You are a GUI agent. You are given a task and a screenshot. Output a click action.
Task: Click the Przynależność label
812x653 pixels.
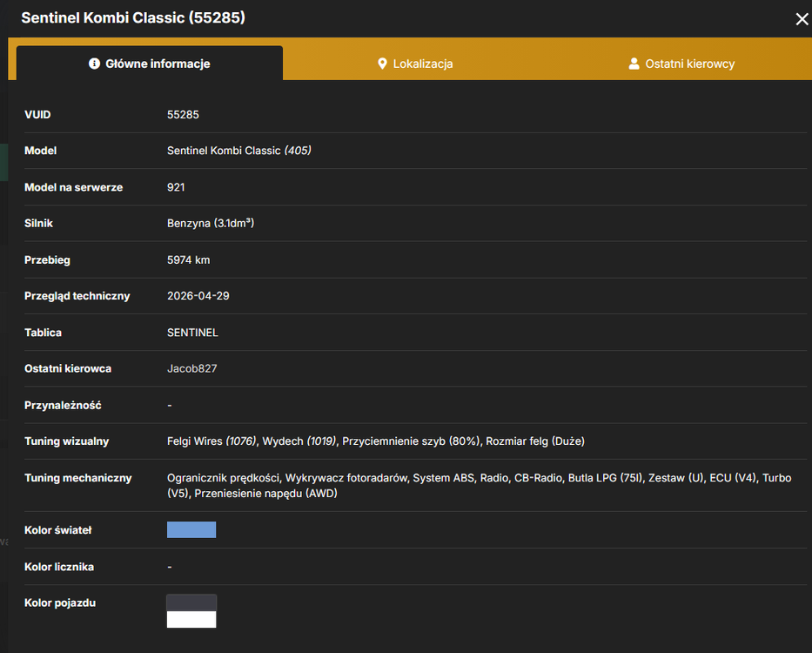tap(63, 405)
